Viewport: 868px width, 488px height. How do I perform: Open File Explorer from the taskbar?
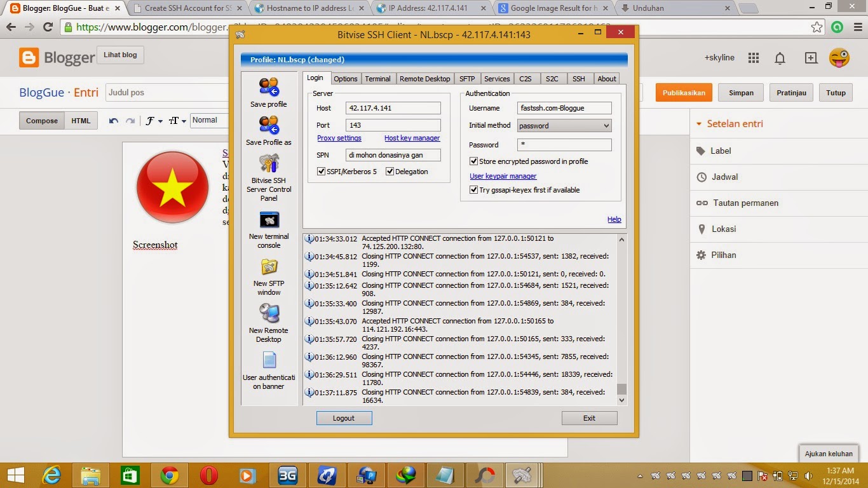click(91, 475)
